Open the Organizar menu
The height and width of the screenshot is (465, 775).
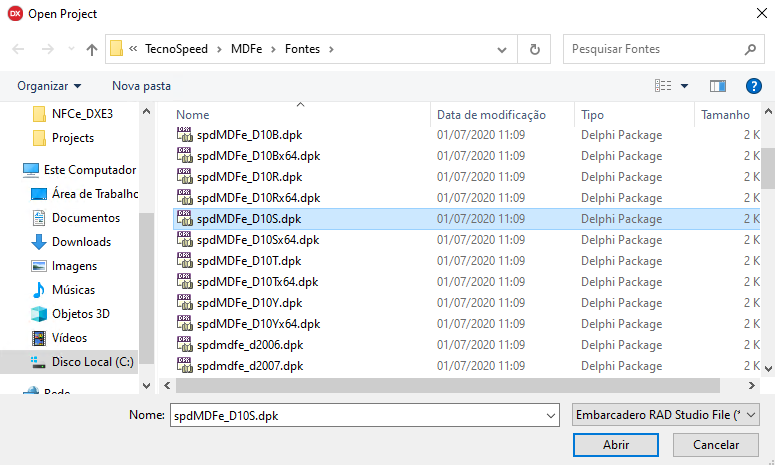(x=49, y=86)
